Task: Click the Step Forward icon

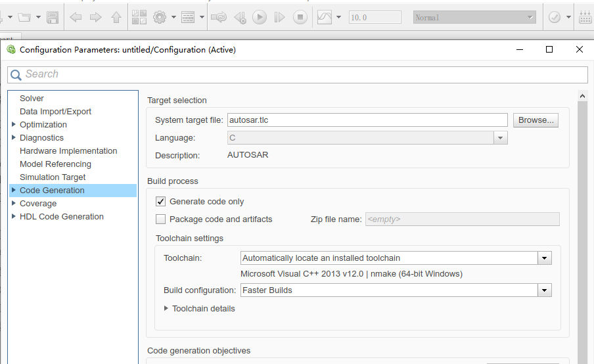Action: (x=279, y=18)
